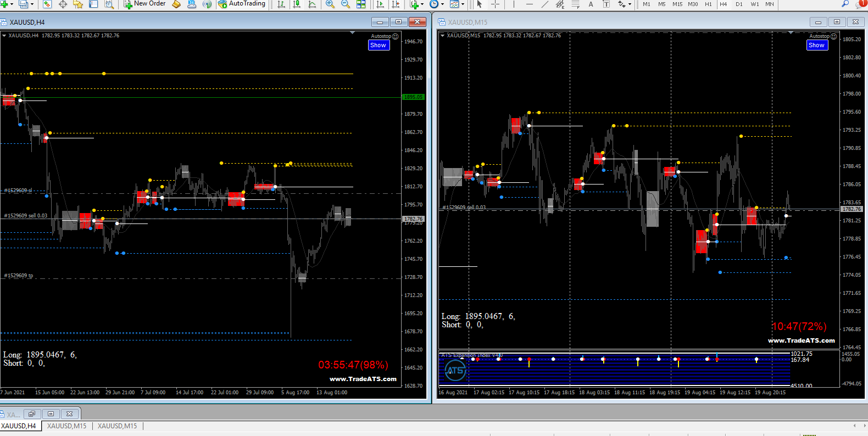Image resolution: width=868 pixels, height=436 pixels.
Task: Click the Signals broadcast icon
Action: (207, 4)
